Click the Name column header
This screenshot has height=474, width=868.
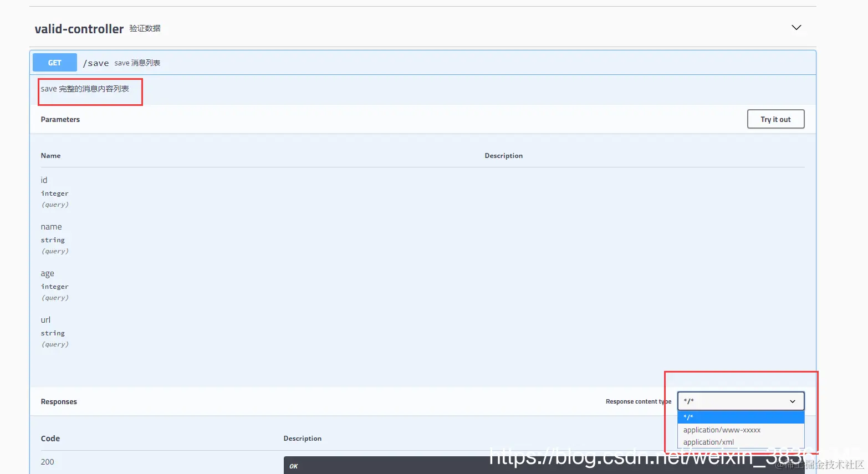(50, 156)
